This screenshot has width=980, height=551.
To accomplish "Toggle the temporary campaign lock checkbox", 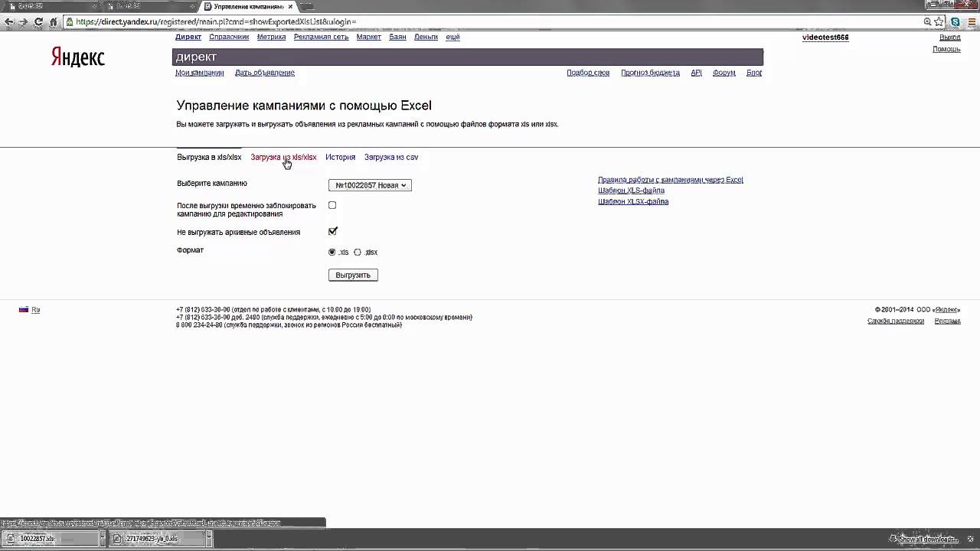I will pos(332,205).
